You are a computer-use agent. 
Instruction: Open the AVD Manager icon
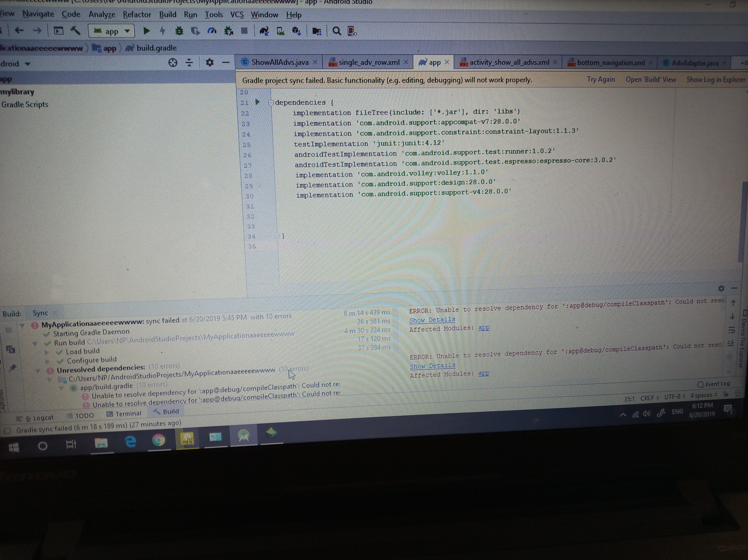280,31
